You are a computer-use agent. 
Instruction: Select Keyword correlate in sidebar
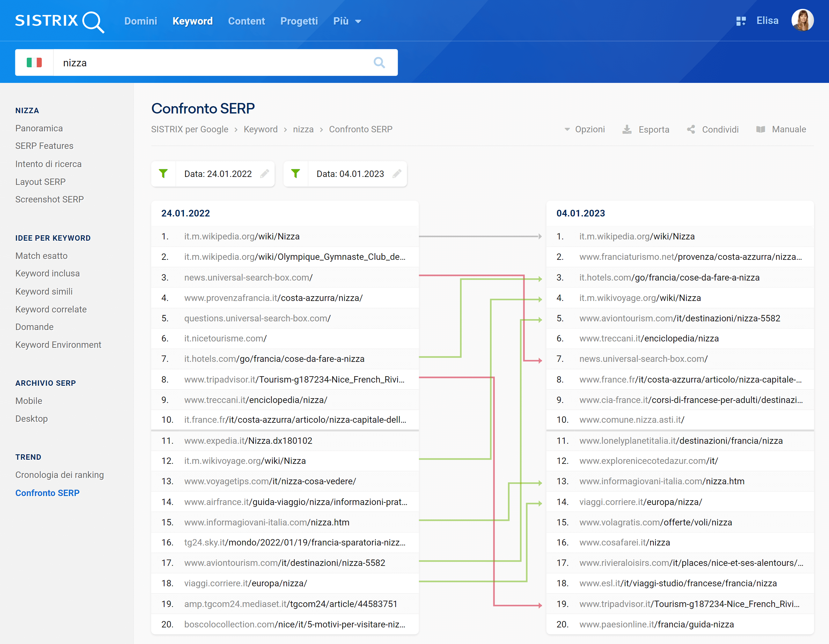[51, 309]
